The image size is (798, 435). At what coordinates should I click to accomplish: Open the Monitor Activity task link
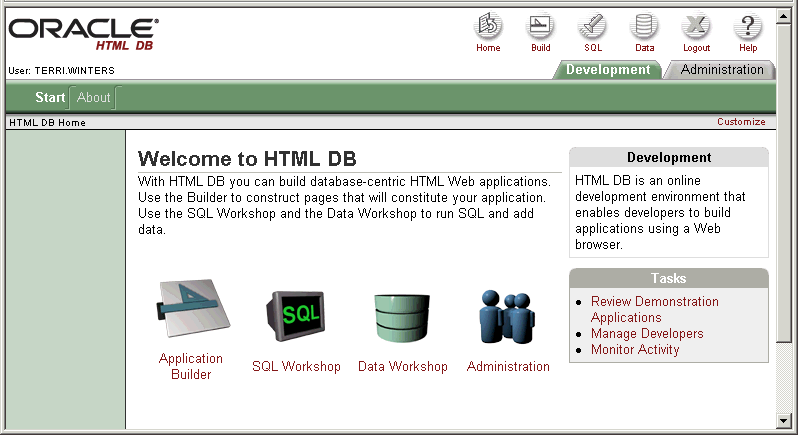click(x=635, y=350)
